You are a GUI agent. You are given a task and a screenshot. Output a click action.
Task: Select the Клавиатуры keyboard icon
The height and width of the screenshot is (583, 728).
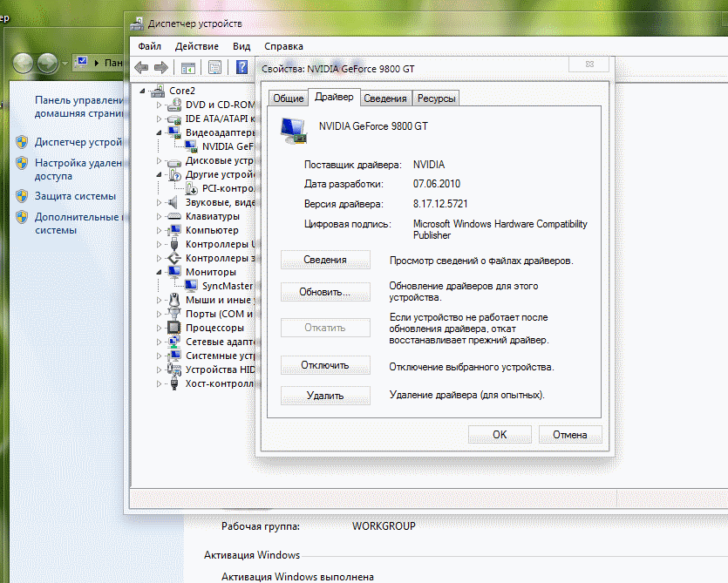[174, 216]
